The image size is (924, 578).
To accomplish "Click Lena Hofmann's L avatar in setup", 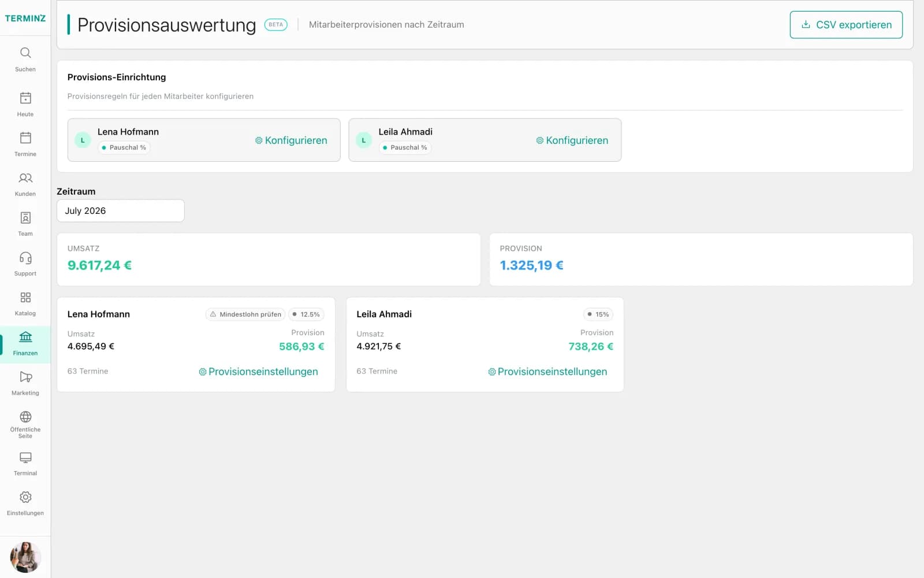I will coord(83,140).
